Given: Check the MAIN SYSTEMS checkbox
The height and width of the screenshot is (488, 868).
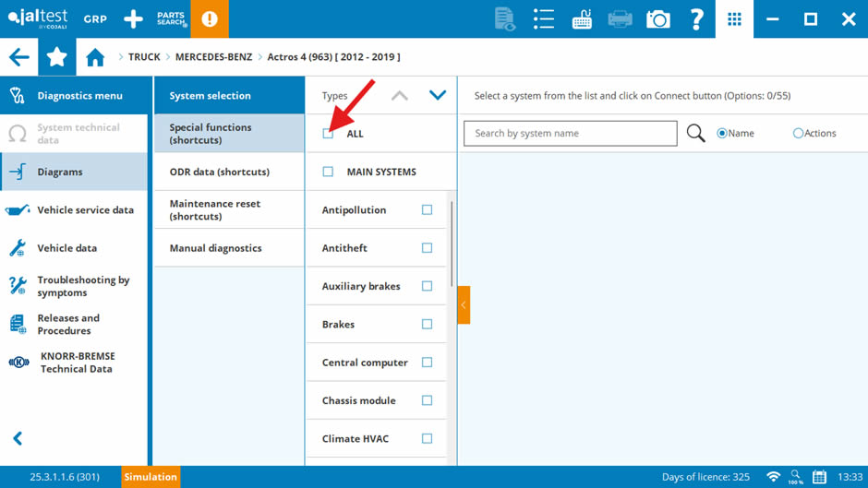Looking at the screenshot, I should (x=328, y=172).
